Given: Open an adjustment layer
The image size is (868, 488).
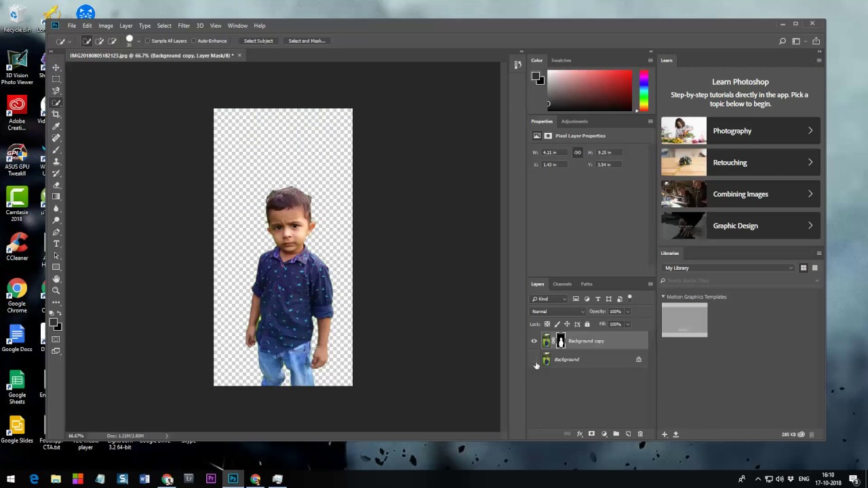Looking at the screenshot, I should [x=604, y=434].
